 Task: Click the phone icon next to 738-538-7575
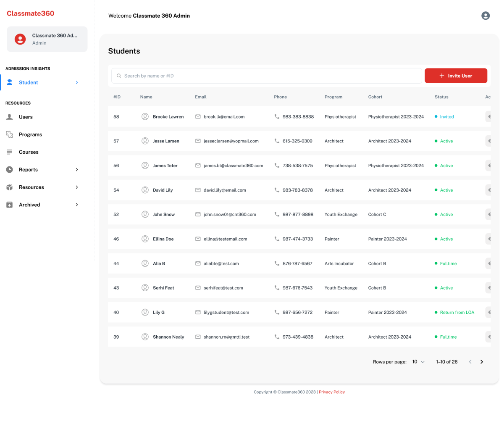277,166
